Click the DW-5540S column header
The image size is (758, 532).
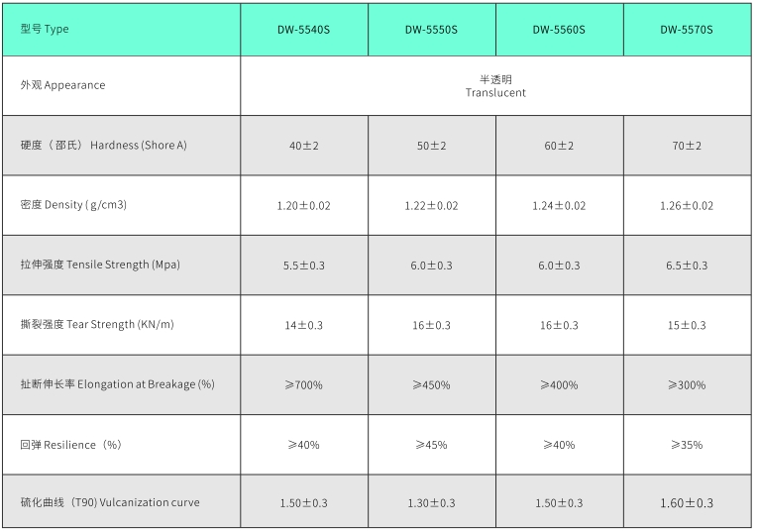[303, 30]
